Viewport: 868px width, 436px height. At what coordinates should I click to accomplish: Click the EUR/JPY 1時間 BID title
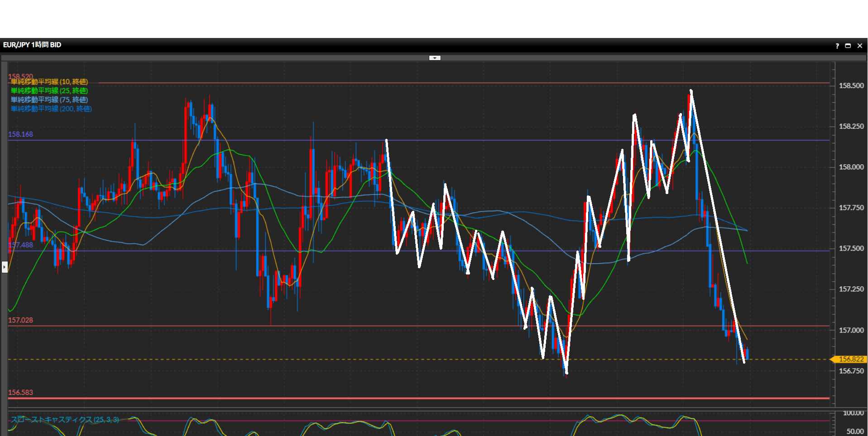(x=32, y=45)
